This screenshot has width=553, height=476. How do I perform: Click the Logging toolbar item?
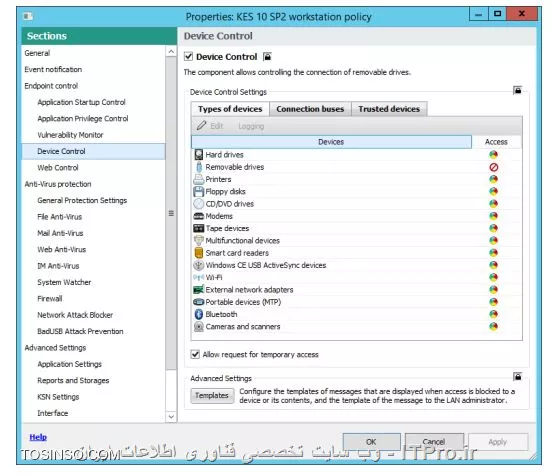(251, 126)
